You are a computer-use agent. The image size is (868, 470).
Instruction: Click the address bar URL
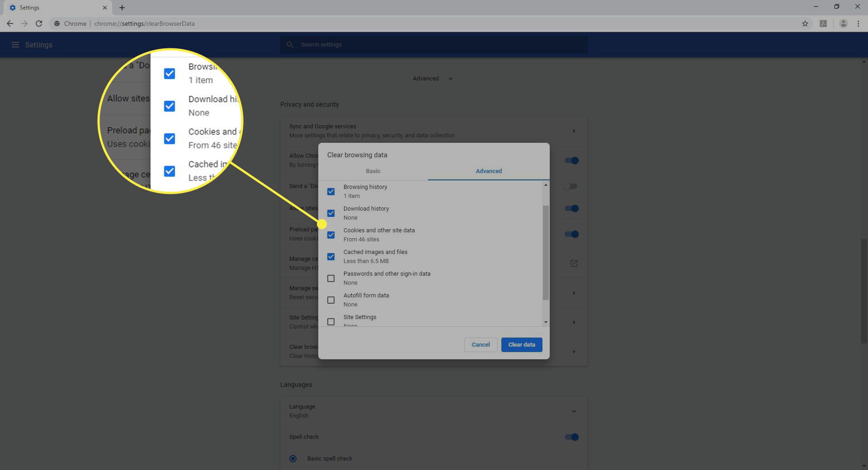[x=145, y=23]
